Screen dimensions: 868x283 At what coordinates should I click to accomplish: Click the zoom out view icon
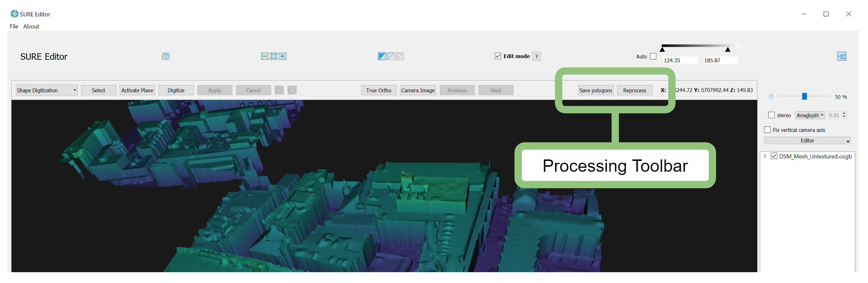pyautogui.click(x=265, y=56)
